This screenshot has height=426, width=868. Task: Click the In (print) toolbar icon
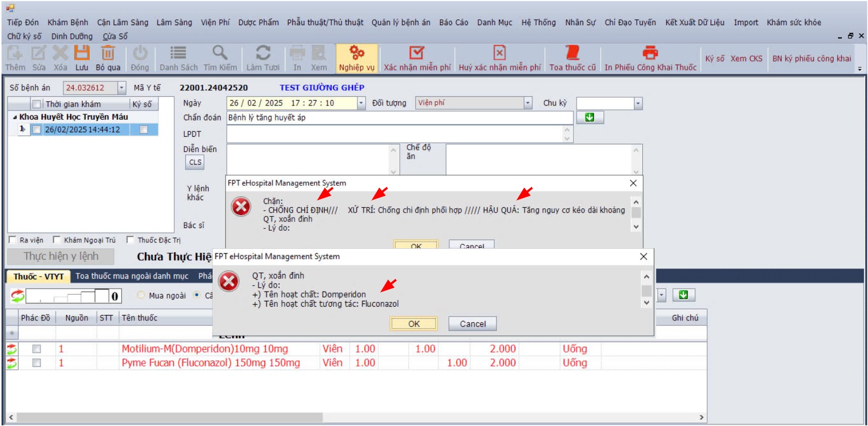(297, 52)
